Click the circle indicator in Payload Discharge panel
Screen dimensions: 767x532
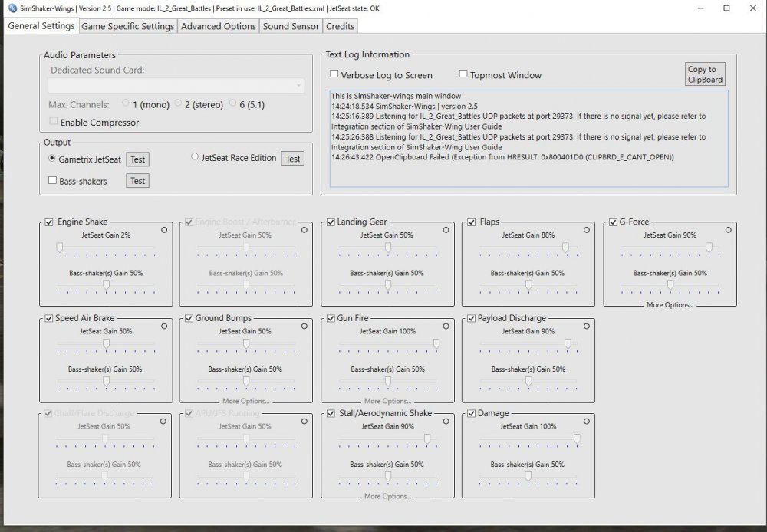[586, 326]
